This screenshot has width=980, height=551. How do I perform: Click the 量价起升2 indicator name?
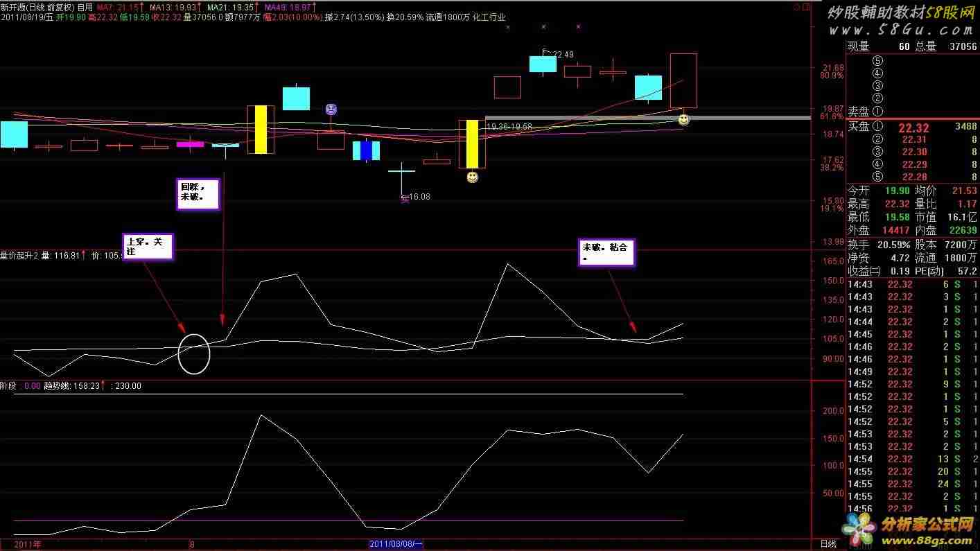[x=18, y=255]
